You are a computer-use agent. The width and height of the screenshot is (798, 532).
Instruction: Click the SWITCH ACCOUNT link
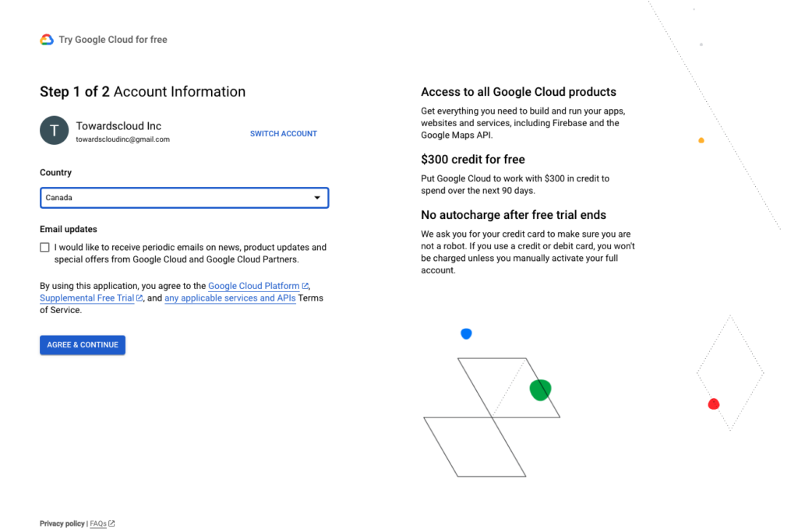(284, 134)
